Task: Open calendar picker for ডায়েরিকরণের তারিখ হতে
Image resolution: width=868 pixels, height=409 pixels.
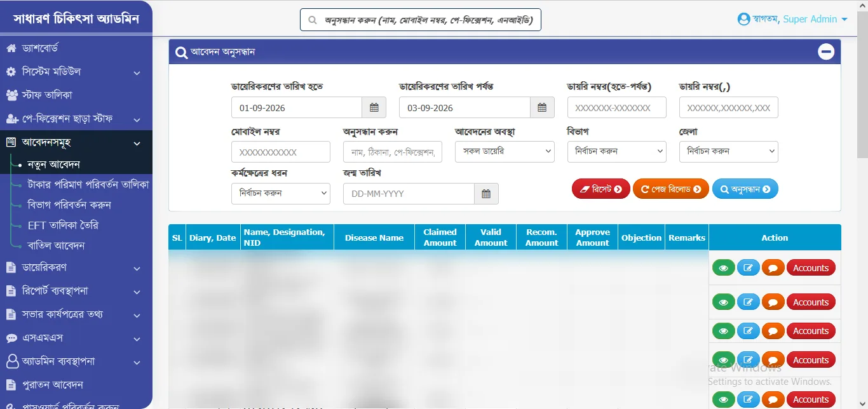Action: [374, 108]
